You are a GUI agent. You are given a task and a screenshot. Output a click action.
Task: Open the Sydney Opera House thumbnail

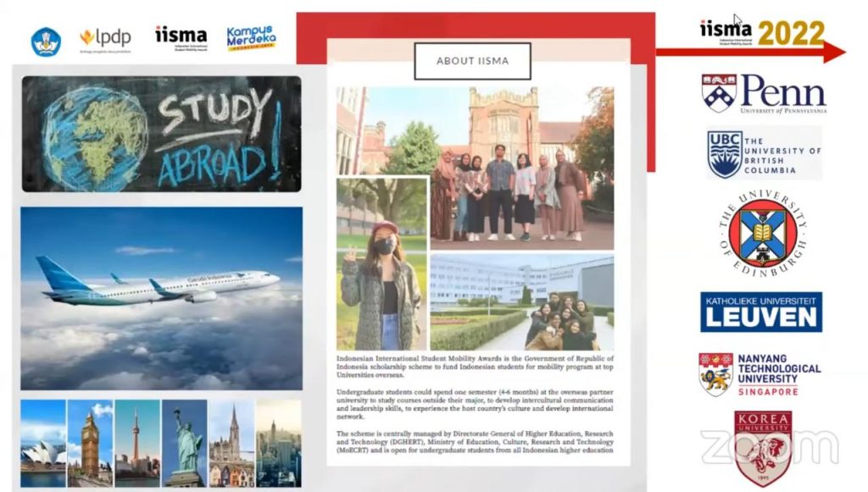click(43, 444)
